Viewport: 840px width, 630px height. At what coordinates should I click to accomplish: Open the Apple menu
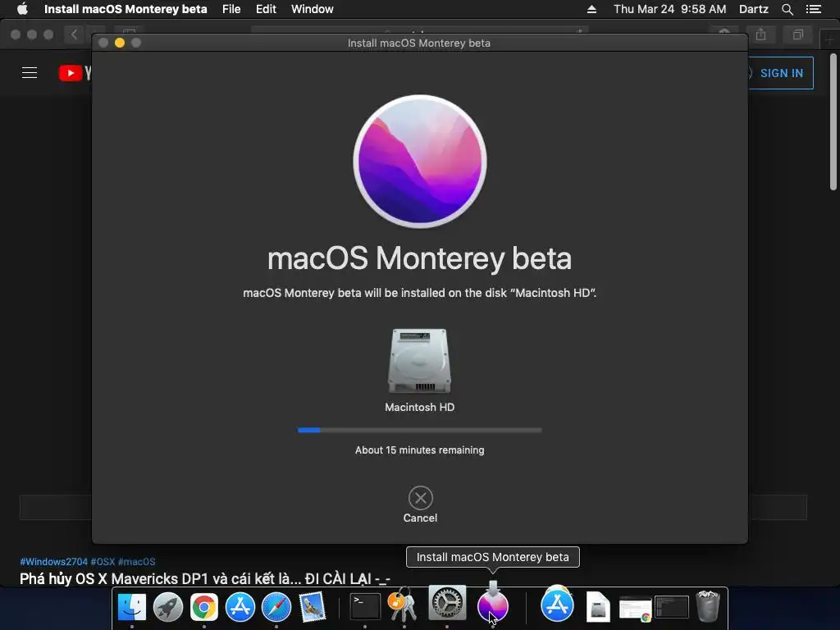click(22, 9)
